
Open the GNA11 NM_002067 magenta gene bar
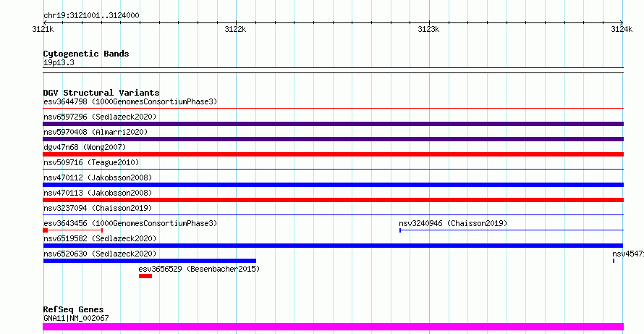coord(333,327)
